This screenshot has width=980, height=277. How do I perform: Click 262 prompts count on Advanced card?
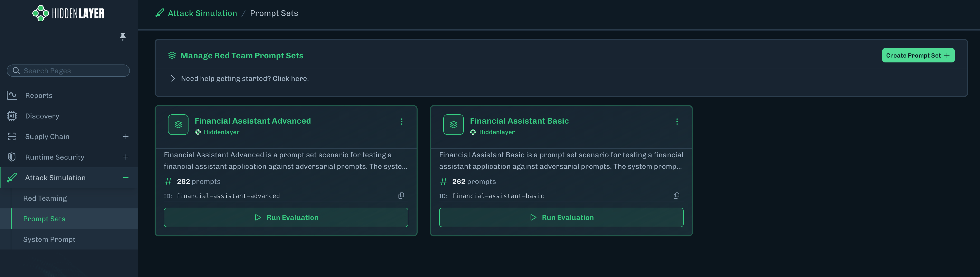199,182
